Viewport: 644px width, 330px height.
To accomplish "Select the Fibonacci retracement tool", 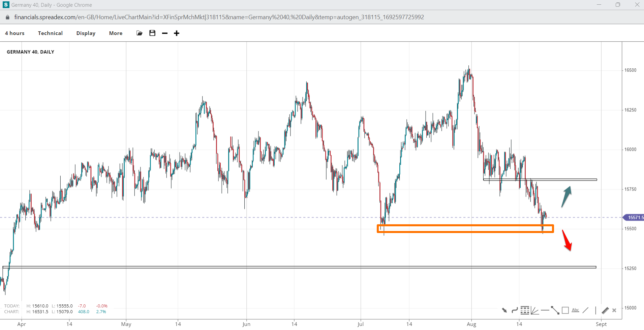I will [x=525, y=310].
